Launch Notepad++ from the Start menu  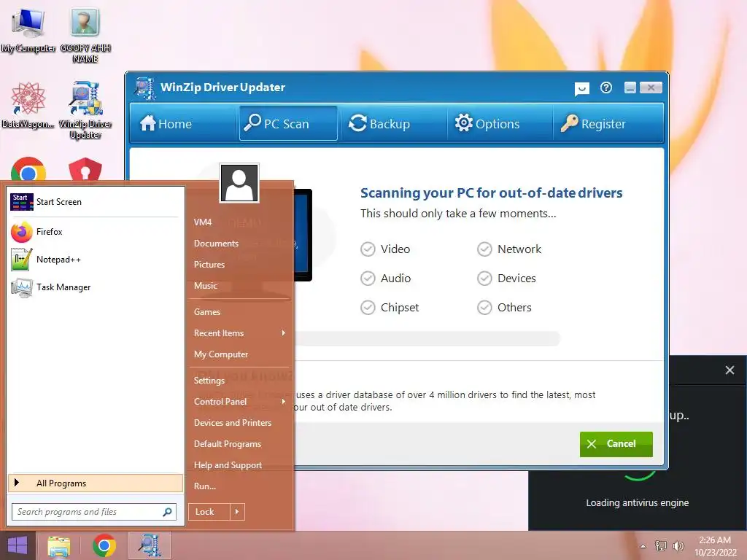tap(94, 260)
